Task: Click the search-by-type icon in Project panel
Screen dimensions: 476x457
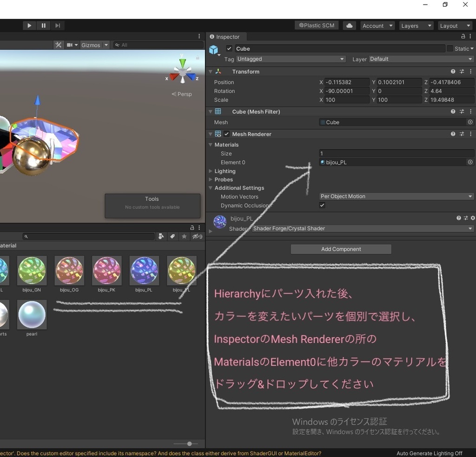Action: point(161,236)
